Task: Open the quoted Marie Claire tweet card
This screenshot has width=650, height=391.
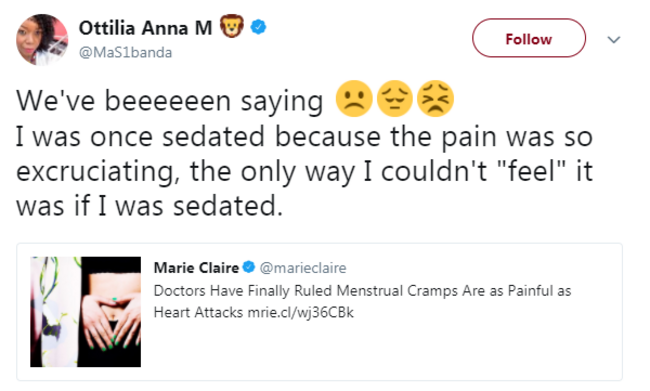Action: (x=319, y=312)
